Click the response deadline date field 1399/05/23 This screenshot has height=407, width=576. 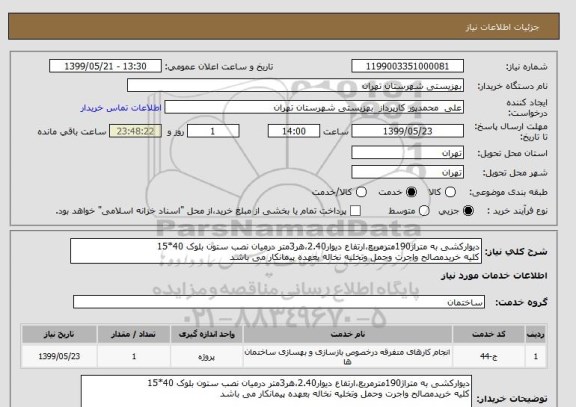click(407, 131)
